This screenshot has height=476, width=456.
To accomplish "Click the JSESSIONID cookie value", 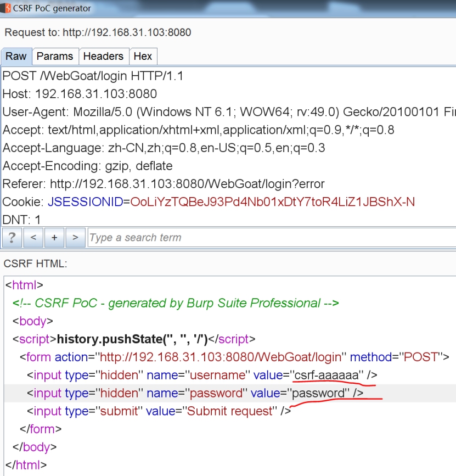I will 272,202.
